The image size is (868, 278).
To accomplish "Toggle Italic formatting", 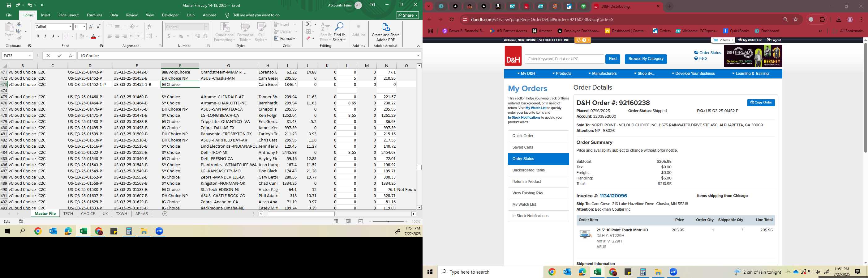I will click(x=45, y=36).
